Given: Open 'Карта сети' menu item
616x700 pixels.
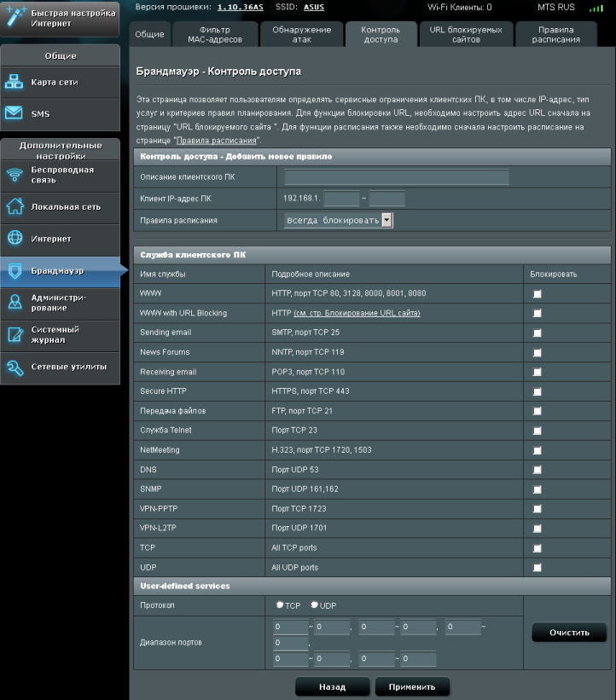Looking at the screenshot, I should point(61,82).
